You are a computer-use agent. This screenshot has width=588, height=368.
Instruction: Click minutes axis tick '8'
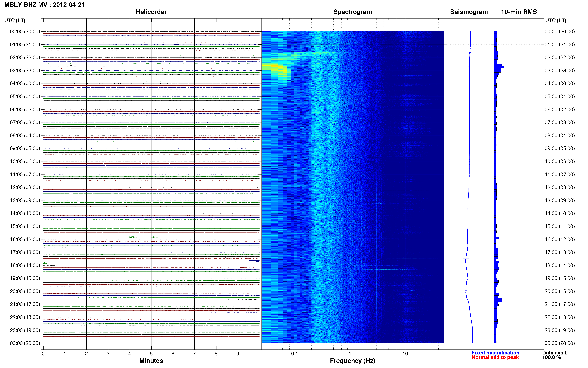pyautogui.click(x=216, y=354)
